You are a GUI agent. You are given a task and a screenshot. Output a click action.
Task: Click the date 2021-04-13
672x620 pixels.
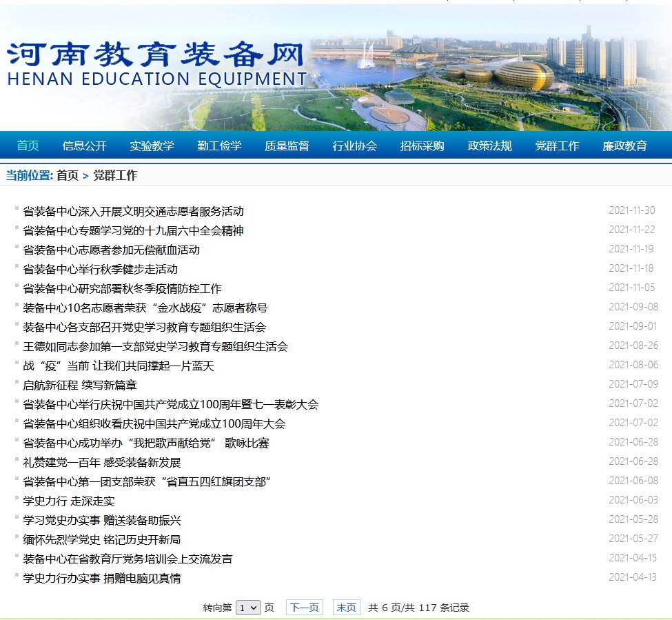click(x=633, y=577)
